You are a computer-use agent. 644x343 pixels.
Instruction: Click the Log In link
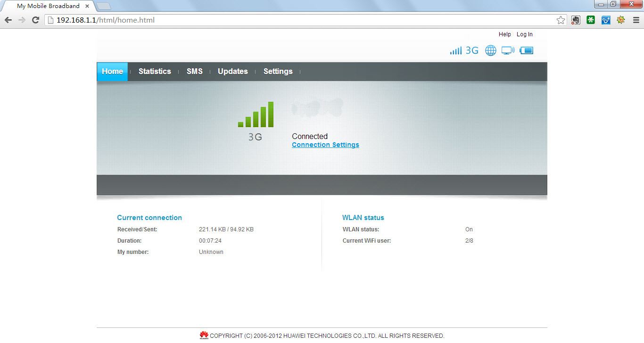[x=524, y=34]
